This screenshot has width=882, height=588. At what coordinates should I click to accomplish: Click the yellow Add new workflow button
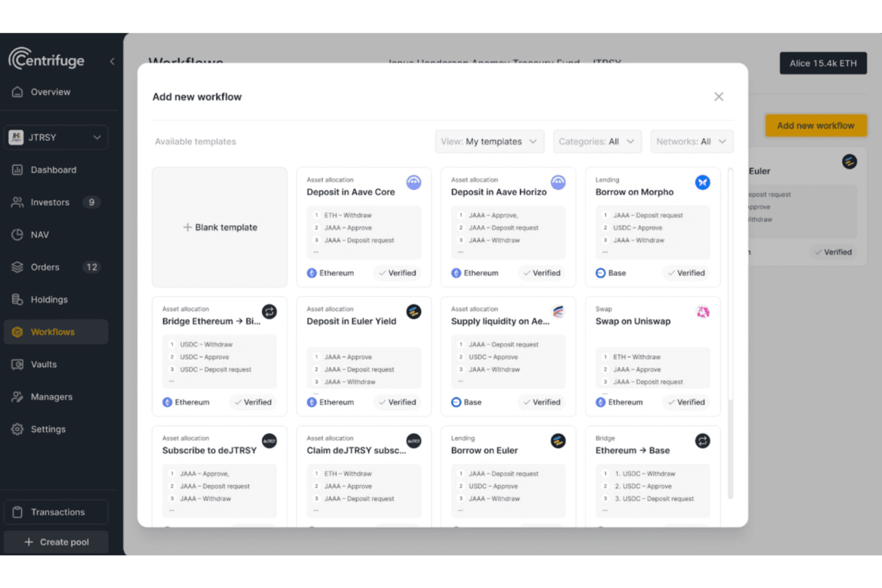[816, 126]
